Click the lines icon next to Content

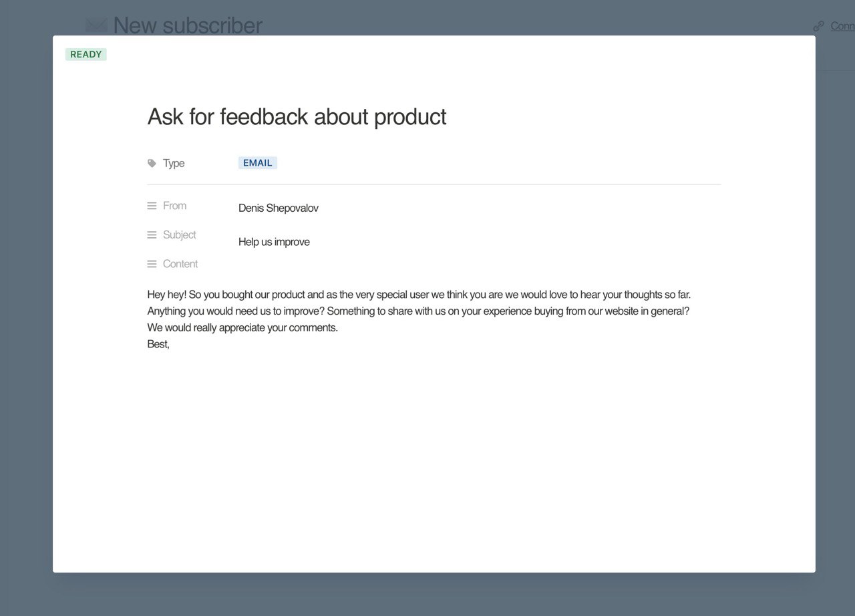152,264
